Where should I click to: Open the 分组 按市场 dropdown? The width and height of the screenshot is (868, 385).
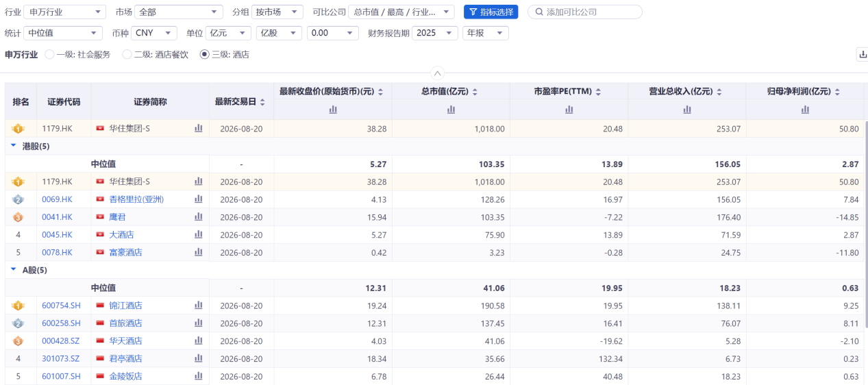(277, 12)
